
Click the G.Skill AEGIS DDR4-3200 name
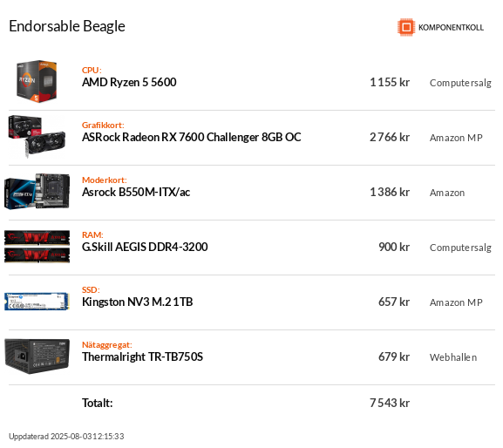click(x=145, y=247)
